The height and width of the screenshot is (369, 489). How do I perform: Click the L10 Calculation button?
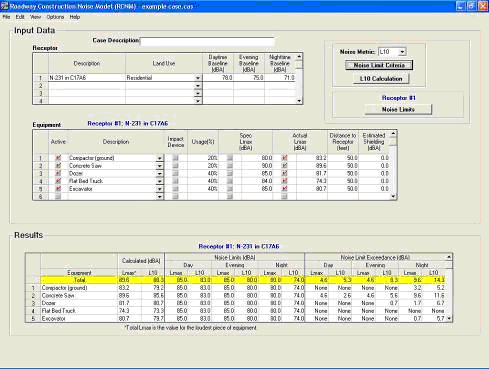click(x=381, y=79)
